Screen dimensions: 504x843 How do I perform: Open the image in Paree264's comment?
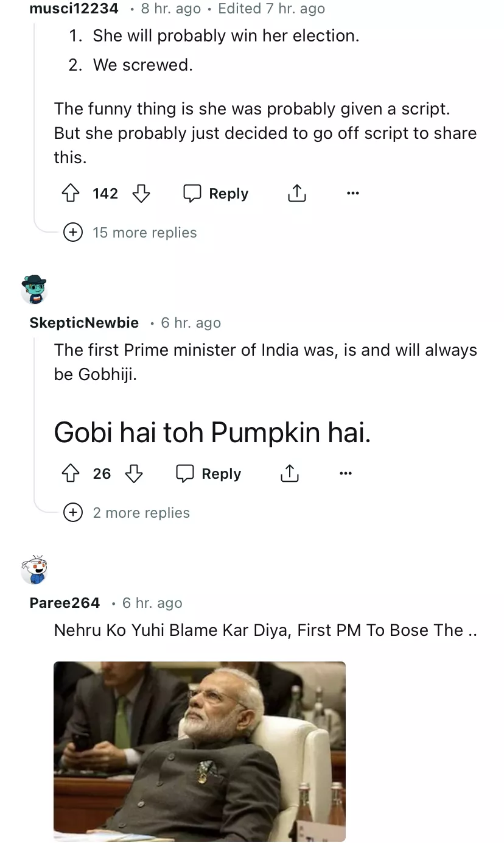(x=200, y=750)
